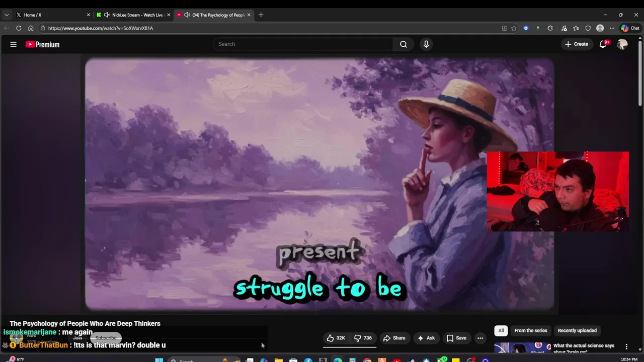This screenshot has height=362, width=644.
Task: Click the YouTube search field
Action: click(x=303, y=44)
